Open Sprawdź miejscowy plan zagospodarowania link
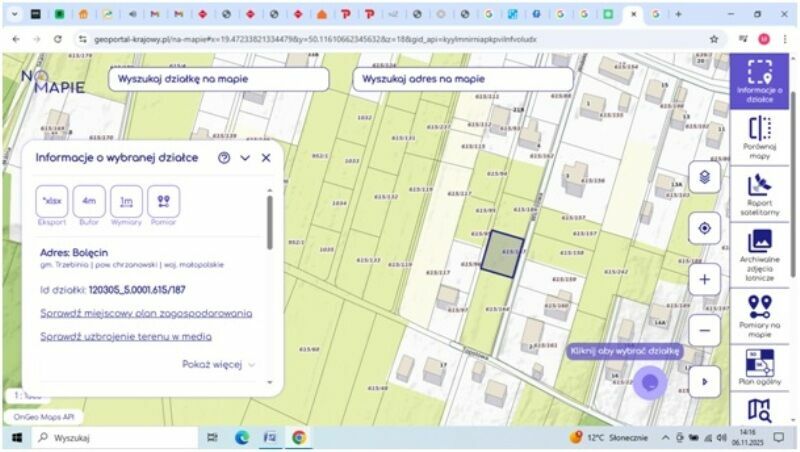 146,313
